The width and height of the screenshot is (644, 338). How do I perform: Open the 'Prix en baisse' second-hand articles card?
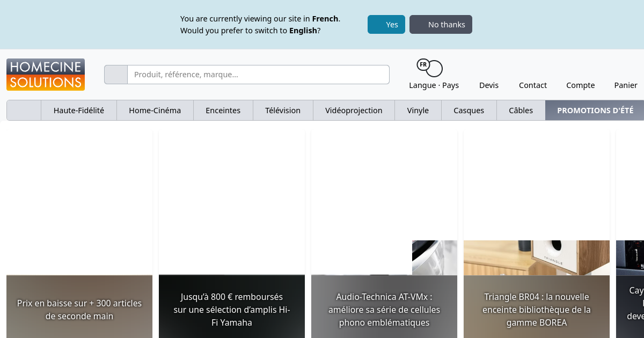pyautogui.click(x=79, y=234)
